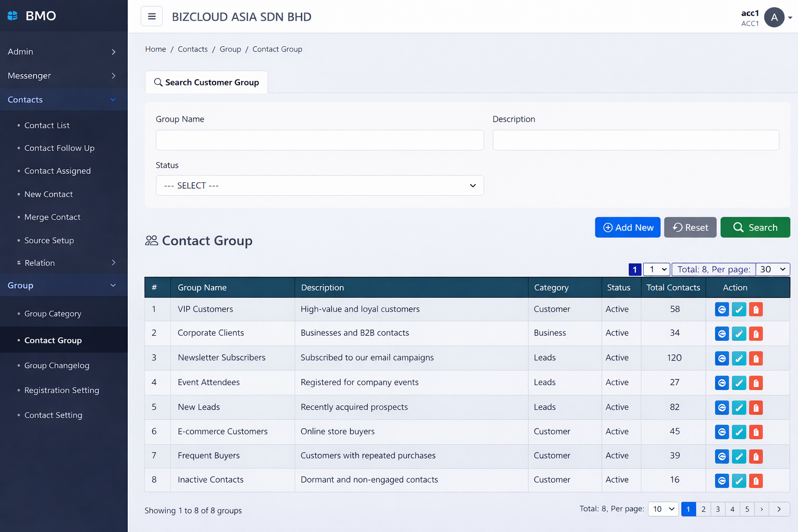The height and width of the screenshot is (532, 798).
Task: Edit Frequent Buyers with the teal icon
Action: point(739,457)
